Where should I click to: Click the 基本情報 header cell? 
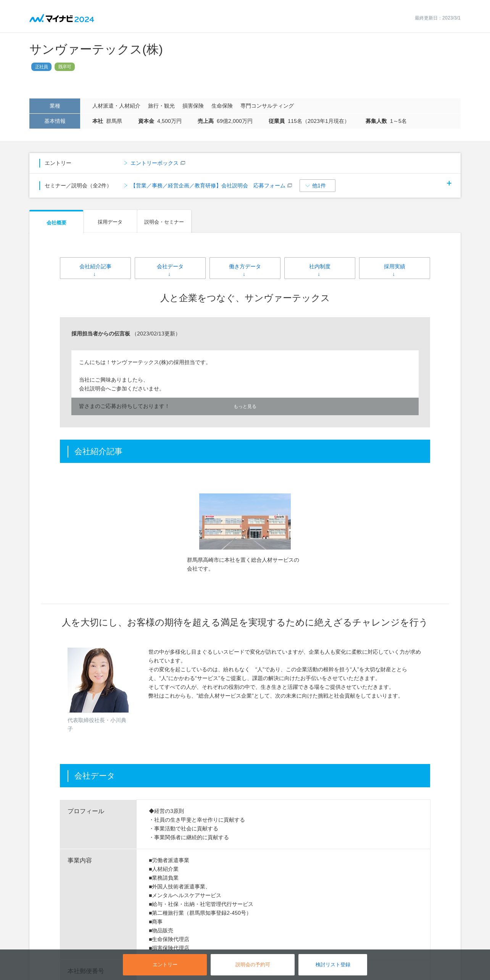(x=55, y=121)
